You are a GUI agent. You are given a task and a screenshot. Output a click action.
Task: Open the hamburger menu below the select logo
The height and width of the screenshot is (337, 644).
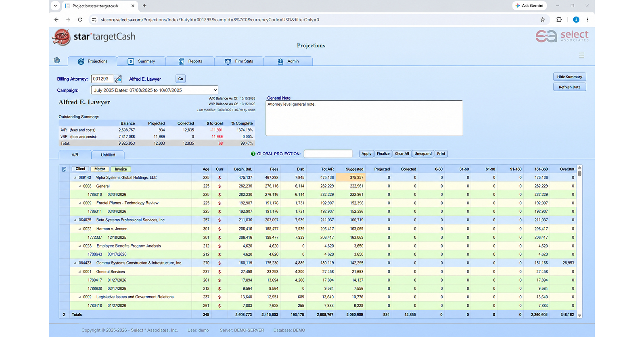point(581,55)
